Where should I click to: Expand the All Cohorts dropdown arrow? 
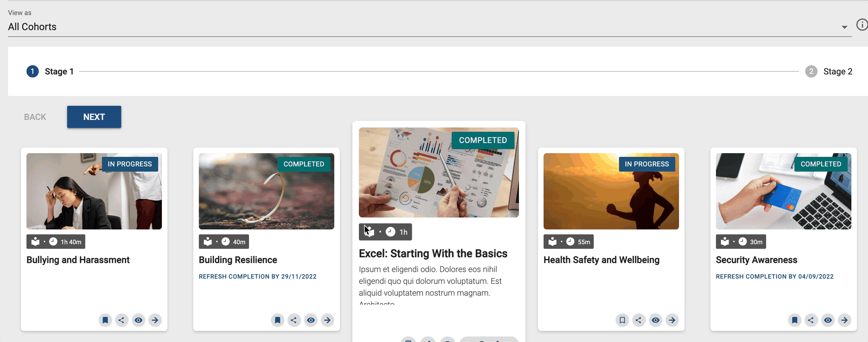point(844,27)
